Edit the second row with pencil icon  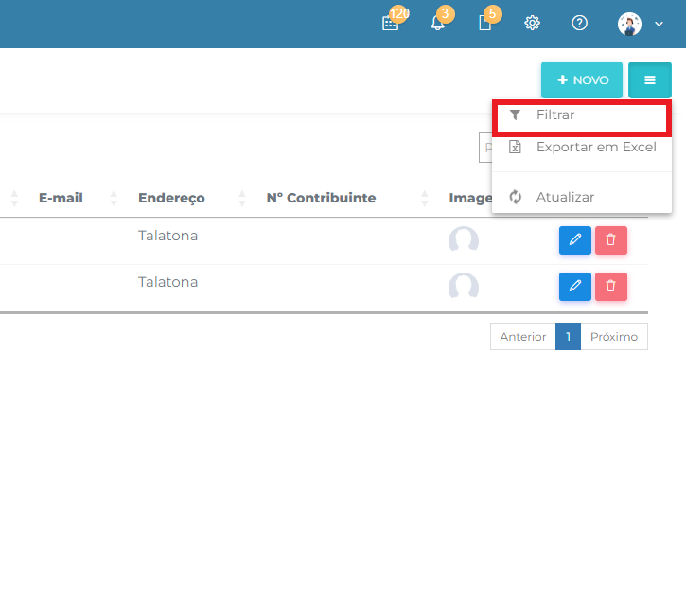click(574, 286)
